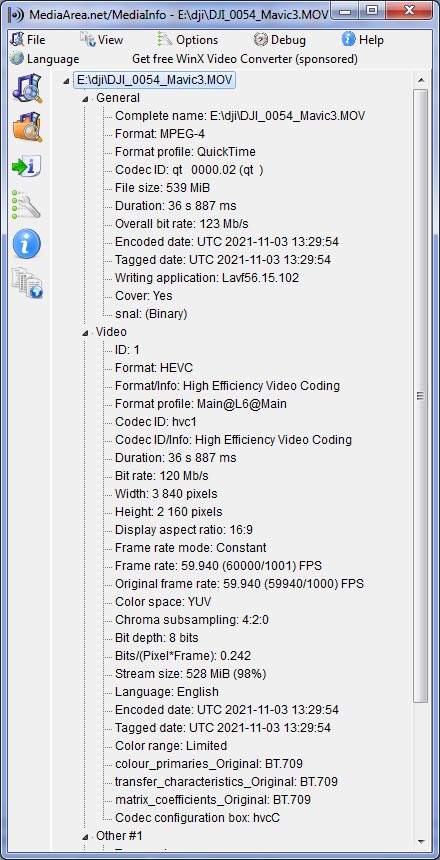Select the transfer_characteristics_Original: BT.709 row
440x860 pixels.
[x=226, y=782]
